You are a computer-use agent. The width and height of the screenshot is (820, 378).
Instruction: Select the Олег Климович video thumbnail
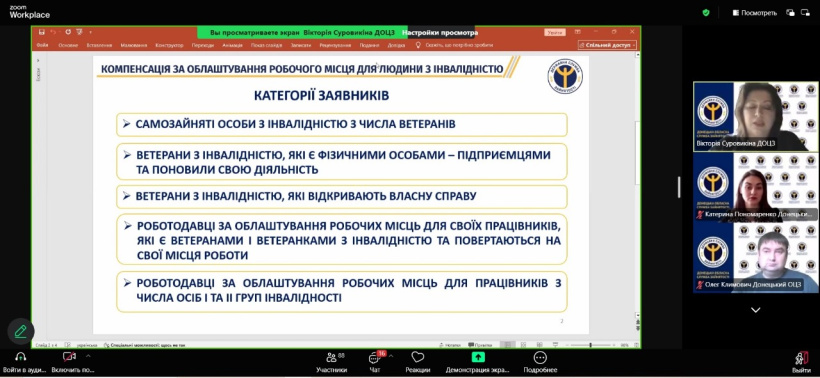pyautogui.click(x=756, y=258)
